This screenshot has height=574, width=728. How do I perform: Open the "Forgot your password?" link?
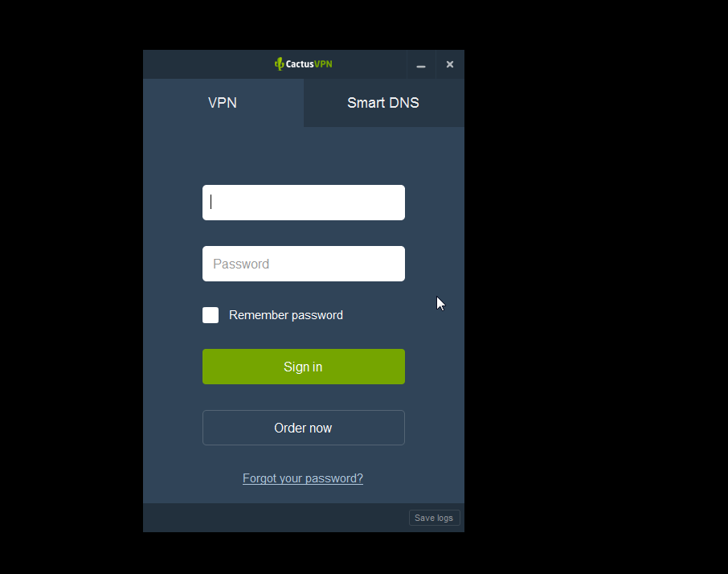[303, 478]
